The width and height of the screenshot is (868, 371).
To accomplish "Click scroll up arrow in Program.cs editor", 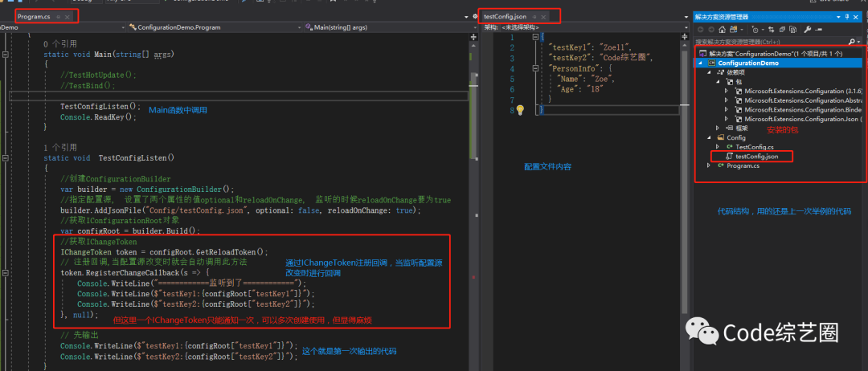I will click(474, 46).
